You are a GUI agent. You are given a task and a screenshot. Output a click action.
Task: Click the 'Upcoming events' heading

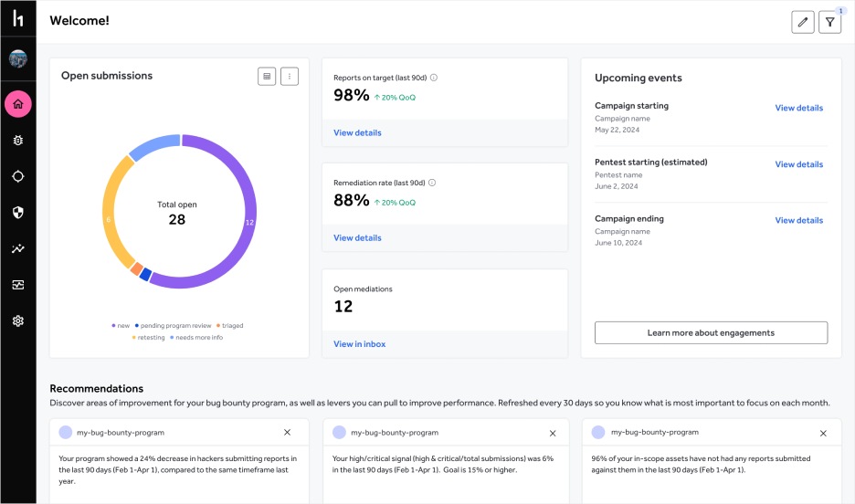[638, 78]
